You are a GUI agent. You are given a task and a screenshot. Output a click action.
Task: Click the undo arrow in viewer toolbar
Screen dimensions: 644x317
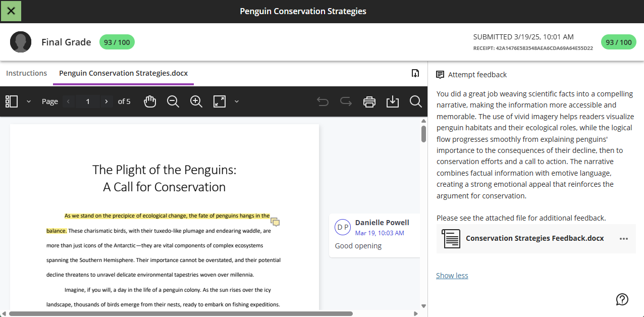(323, 101)
